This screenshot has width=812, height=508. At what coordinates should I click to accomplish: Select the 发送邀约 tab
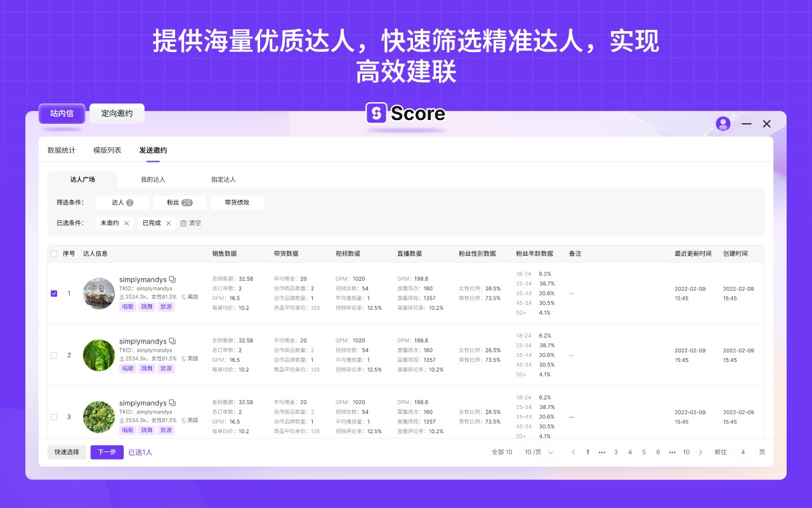coord(153,150)
